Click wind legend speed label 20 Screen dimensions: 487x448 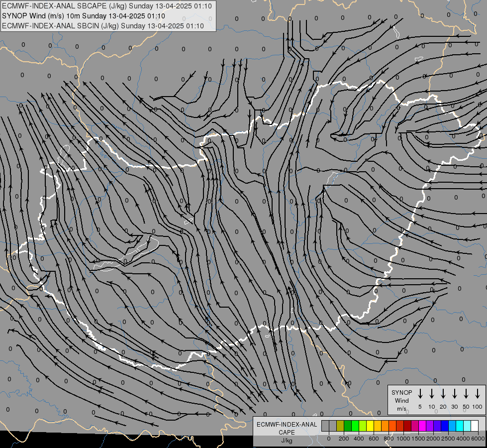point(443,407)
